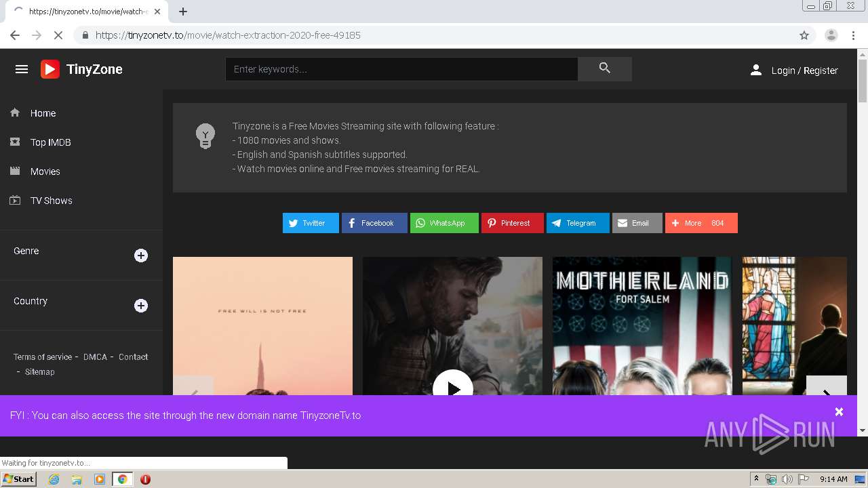
Task: Open the Motherland Fort Salem poster
Action: pyautogui.click(x=642, y=326)
